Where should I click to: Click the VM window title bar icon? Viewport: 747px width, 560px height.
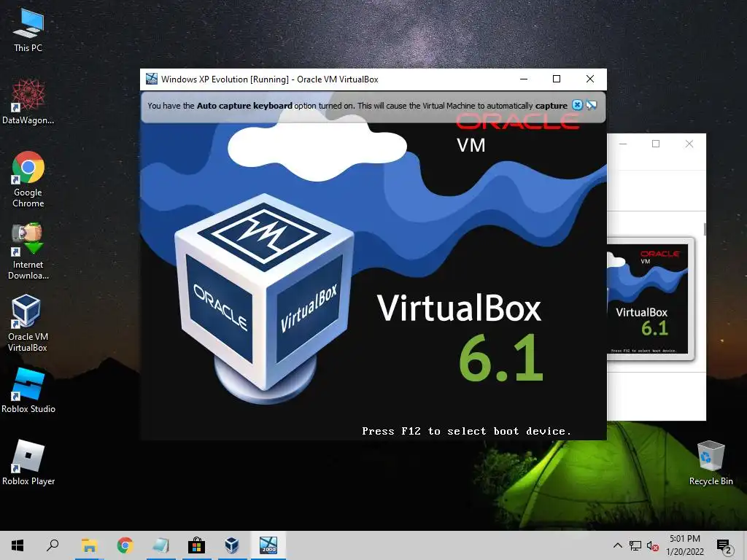(x=152, y=79)
